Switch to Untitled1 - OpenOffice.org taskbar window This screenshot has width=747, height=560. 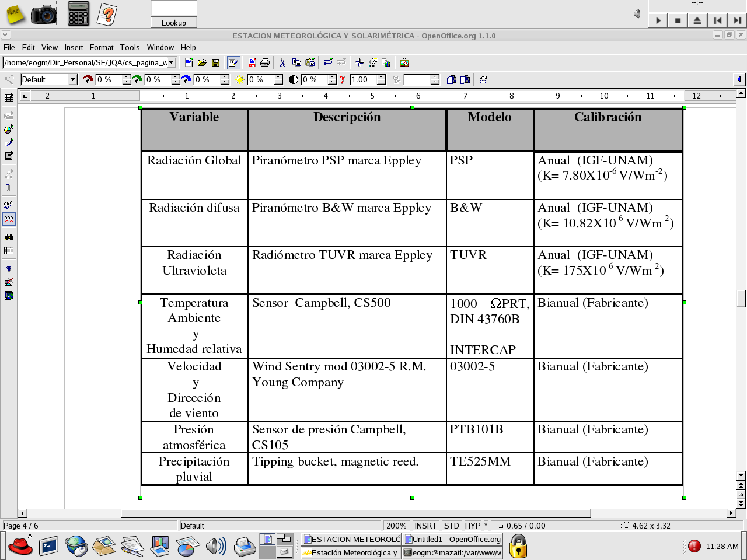click(x=452, y=540)
